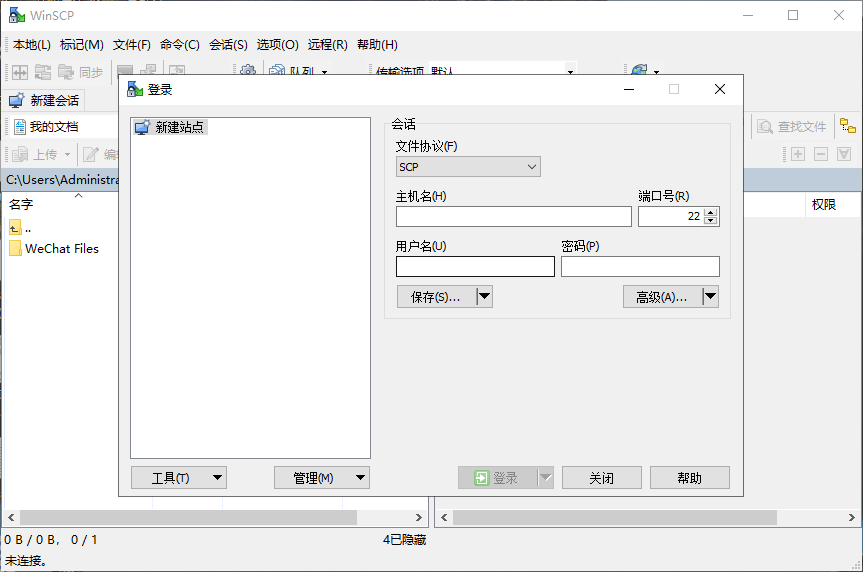The width and height of the screenshot is (863, 572).
Task: Click the 名字 column header
Action: point(21,205)
